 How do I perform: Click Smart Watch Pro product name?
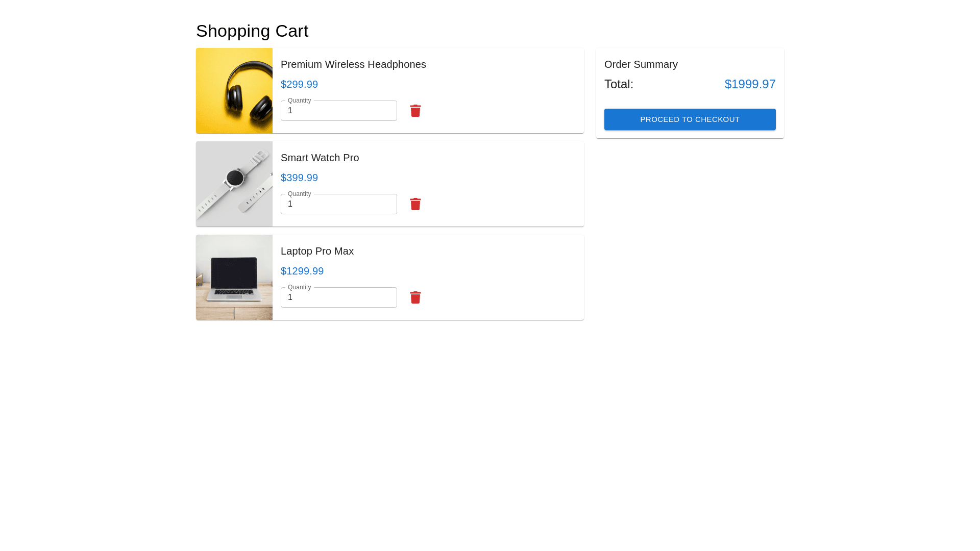[x=320, y=158]
